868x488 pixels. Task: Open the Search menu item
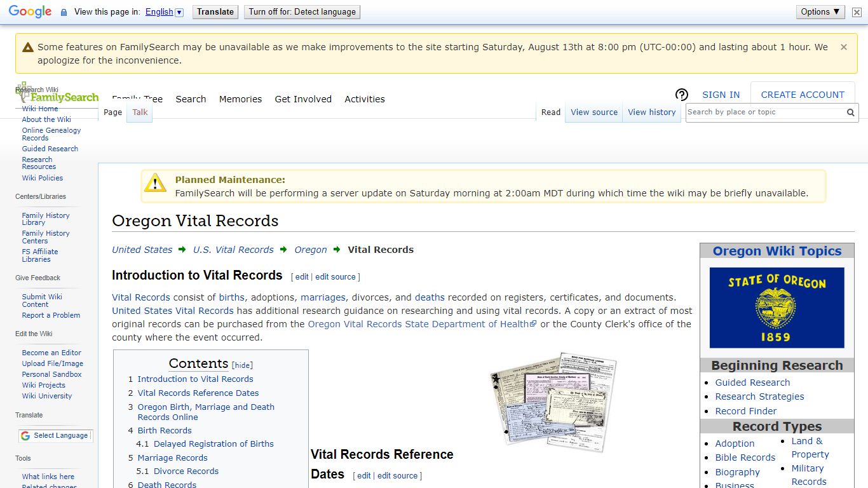(191, 99)
